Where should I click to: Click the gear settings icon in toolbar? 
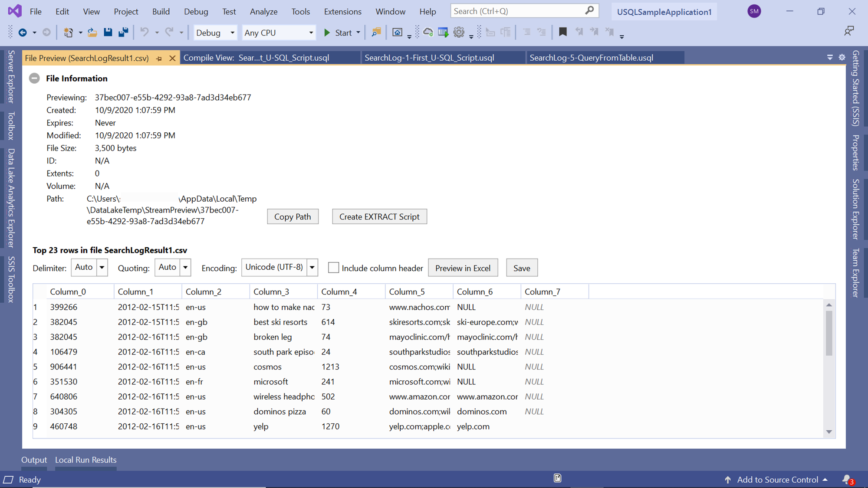(x=459, y=33)
